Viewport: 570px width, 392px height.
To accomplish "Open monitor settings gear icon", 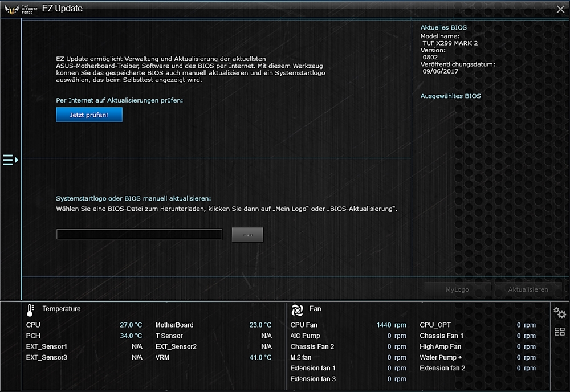I will [560, 313].
